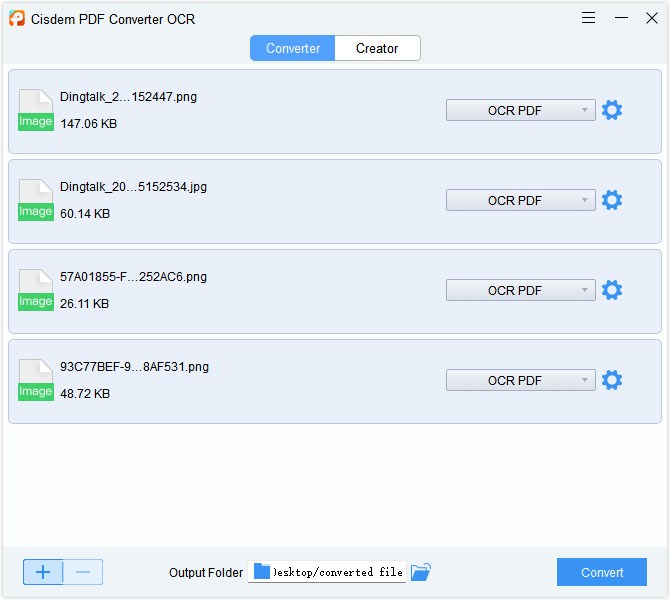Click gear icon for 57A01855-F...252AC6.png
The width and height of the screenshot is (670, 600).
[x=612, y=290]
